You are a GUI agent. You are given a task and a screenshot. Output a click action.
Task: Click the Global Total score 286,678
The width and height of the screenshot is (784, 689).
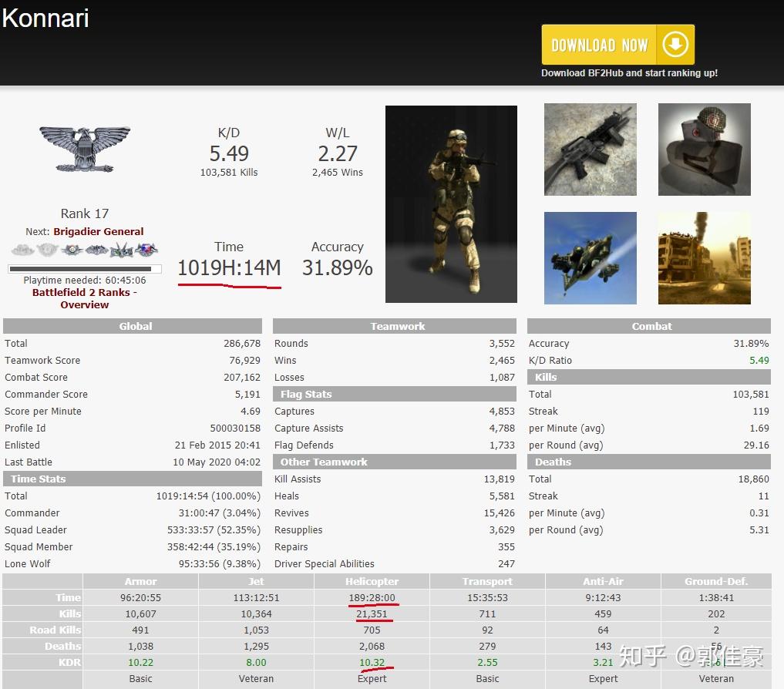pyautogui.click(x=242, y=344)
